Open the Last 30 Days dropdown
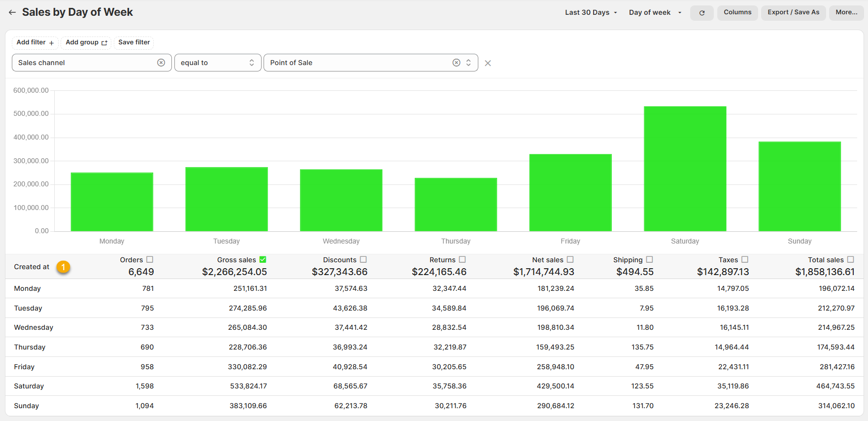This screenshot has width=868, height=421. 591,12
